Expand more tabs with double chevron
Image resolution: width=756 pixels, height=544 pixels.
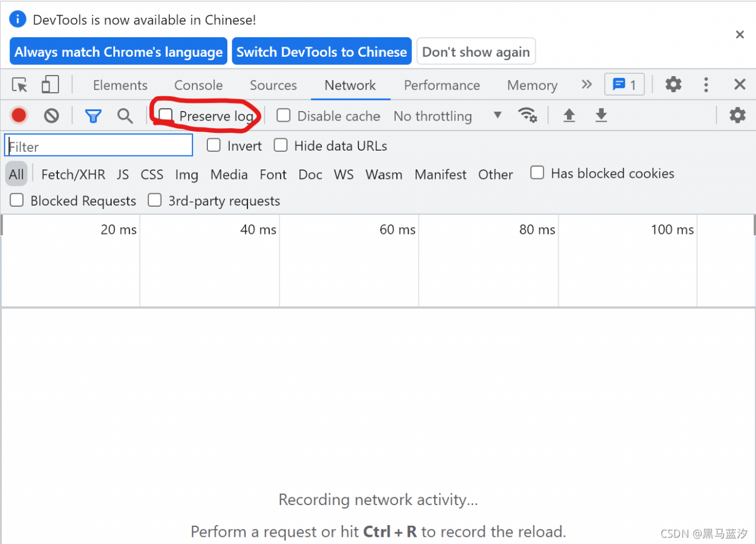tap(586, 84)
